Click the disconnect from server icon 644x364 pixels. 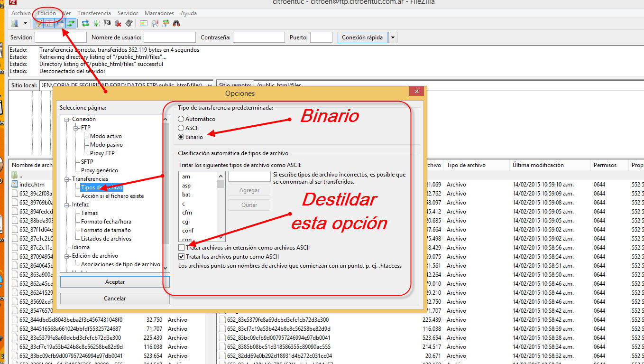pyautogui.click(x=118, y=23)
